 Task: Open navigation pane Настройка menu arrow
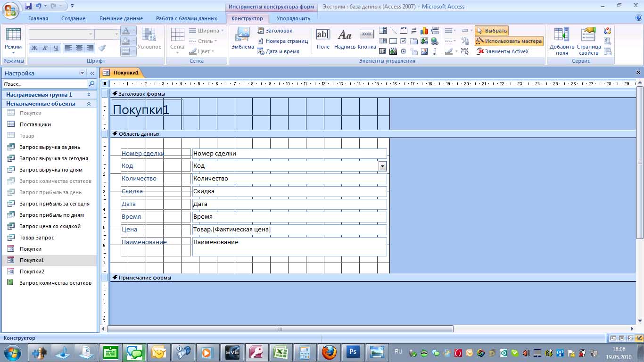83,74
